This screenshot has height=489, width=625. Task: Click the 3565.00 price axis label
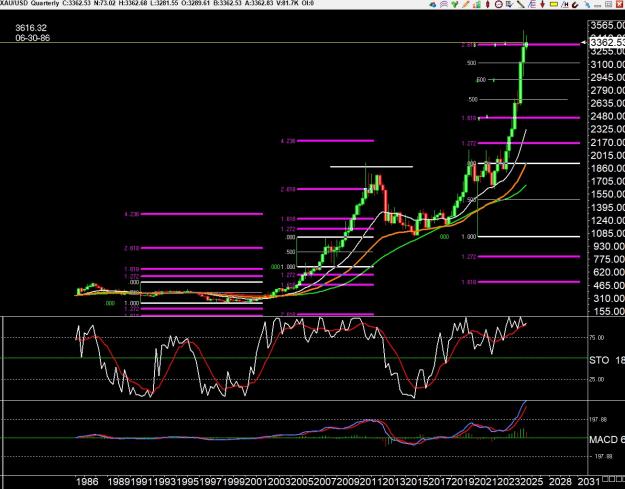(x=607, y=26)
